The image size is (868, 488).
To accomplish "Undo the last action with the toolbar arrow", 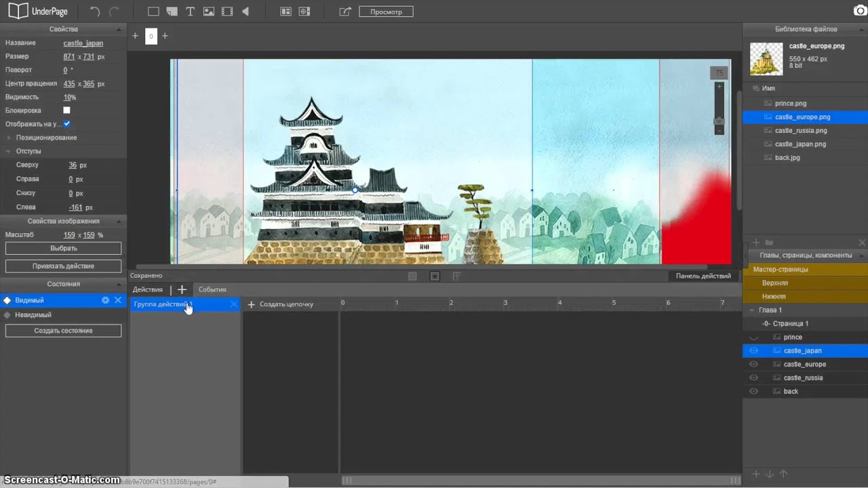I will tap(95, 12).
